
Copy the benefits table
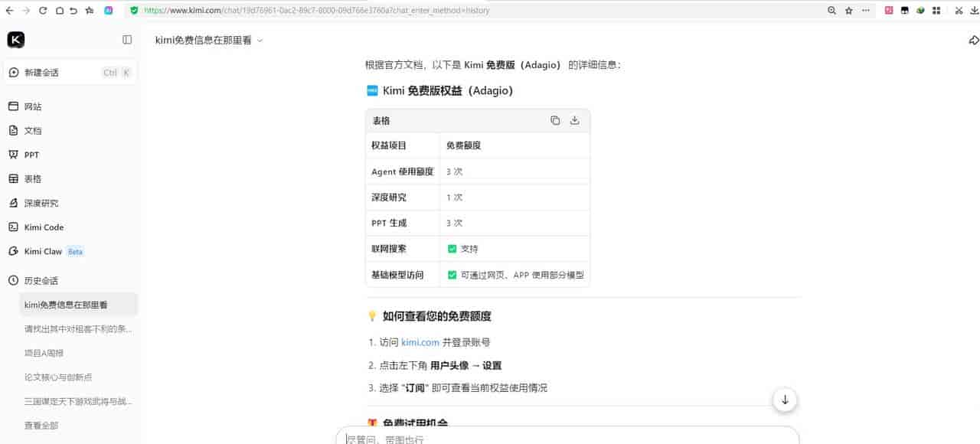[556, 120]
